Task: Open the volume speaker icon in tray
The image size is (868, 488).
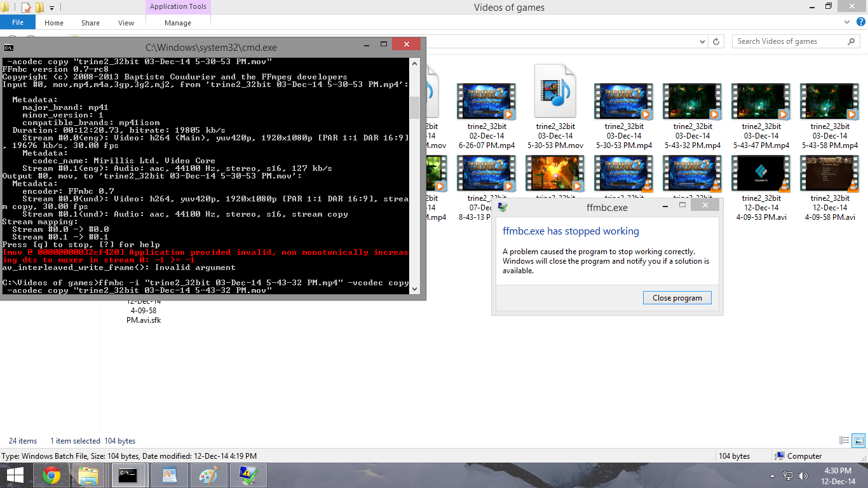Action: [x=803, y=476]
